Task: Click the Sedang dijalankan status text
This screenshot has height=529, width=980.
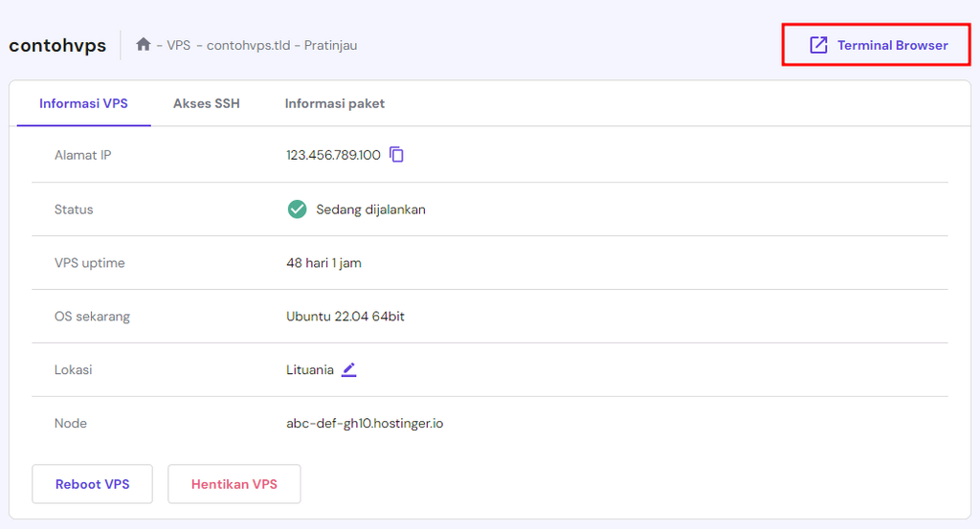Action: pos(370,209)
